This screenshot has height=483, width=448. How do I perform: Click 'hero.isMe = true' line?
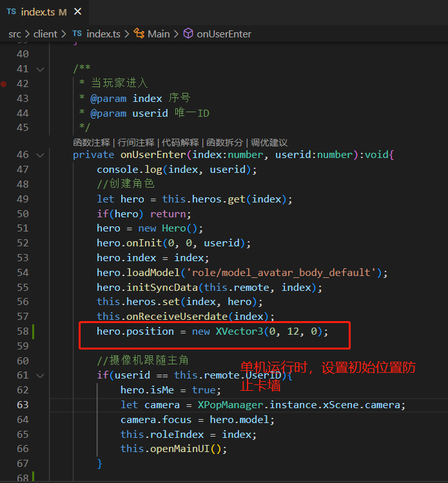click(x=171, y=390)
